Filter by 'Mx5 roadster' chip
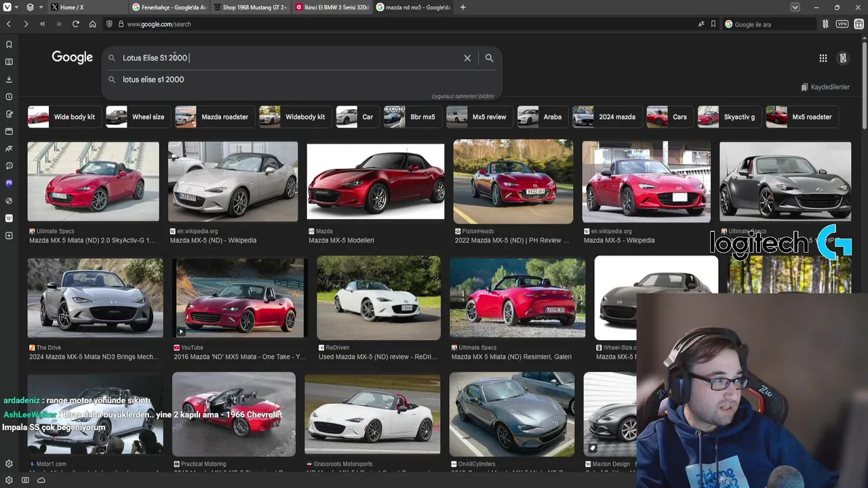The image size is (868, 488). coord(802,117)
